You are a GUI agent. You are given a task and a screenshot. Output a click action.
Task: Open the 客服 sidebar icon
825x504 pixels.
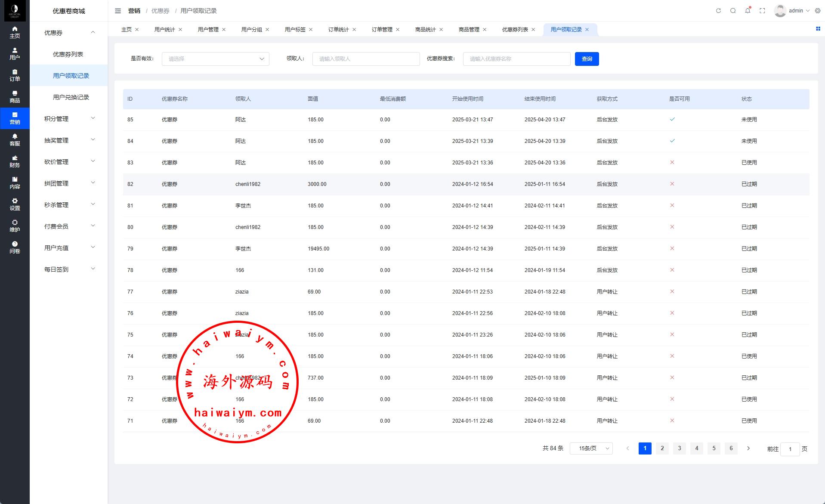[15, 140]
